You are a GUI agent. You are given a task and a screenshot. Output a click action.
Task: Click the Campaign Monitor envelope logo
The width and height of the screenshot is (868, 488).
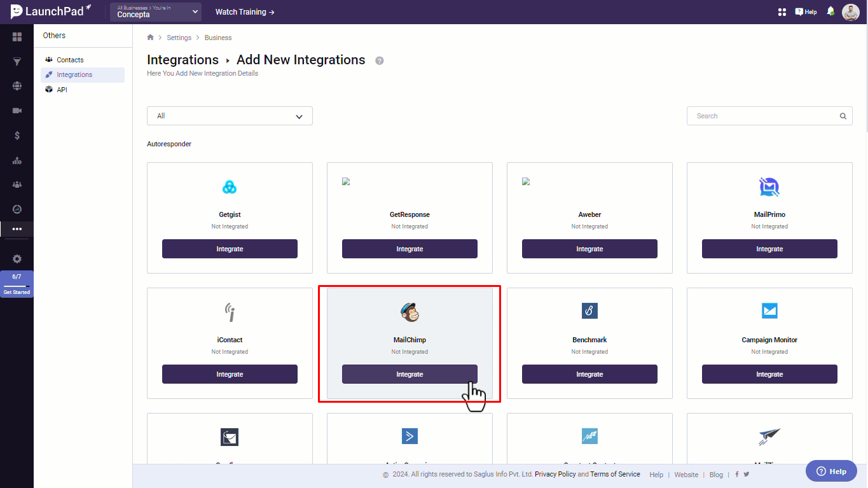pos(769,311)
